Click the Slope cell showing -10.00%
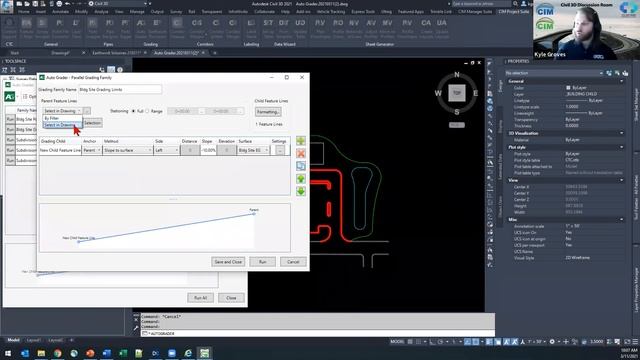The height and width of the screenshot is (360, 640). [x=208, y=150]
